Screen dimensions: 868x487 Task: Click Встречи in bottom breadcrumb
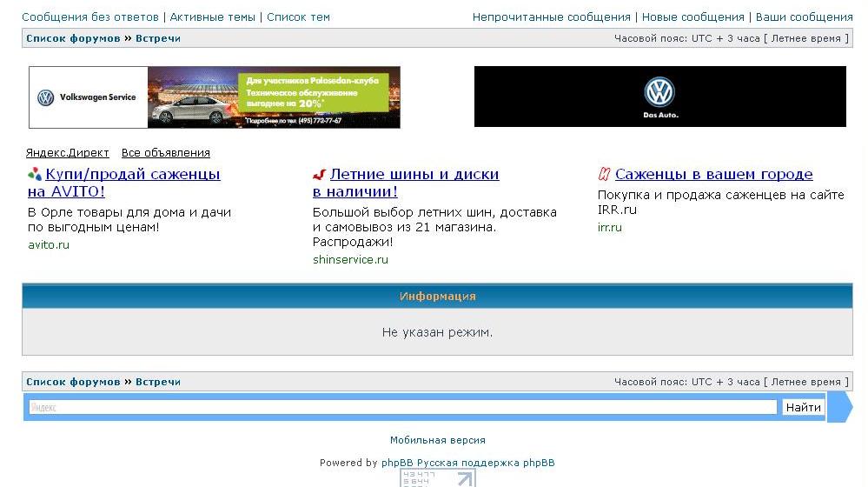[158, 382]
